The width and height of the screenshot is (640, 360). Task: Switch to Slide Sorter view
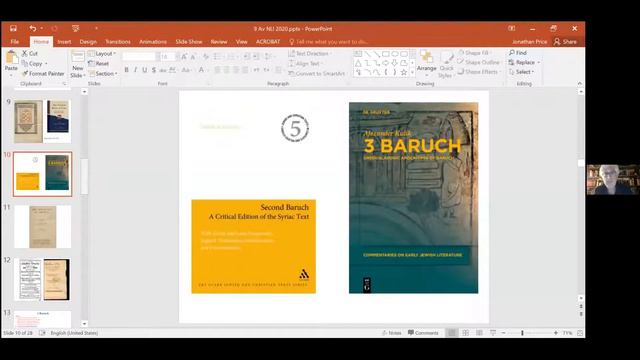click(465, 333)
